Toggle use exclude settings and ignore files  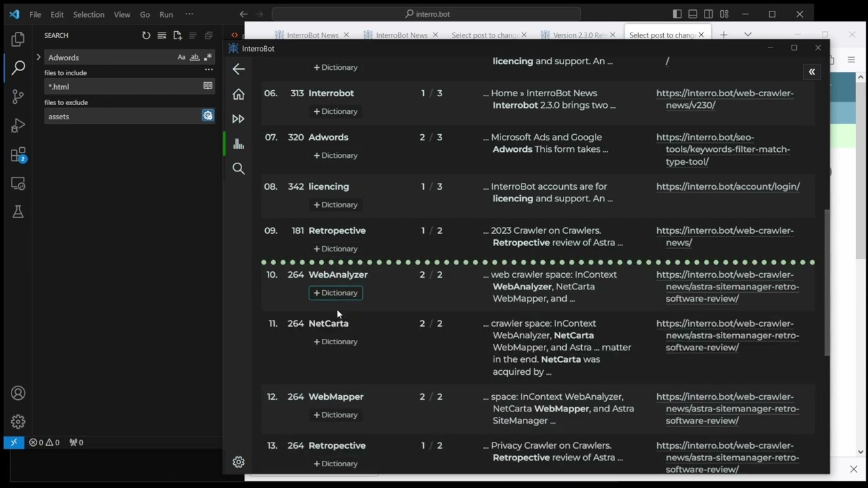click(208, 116)
